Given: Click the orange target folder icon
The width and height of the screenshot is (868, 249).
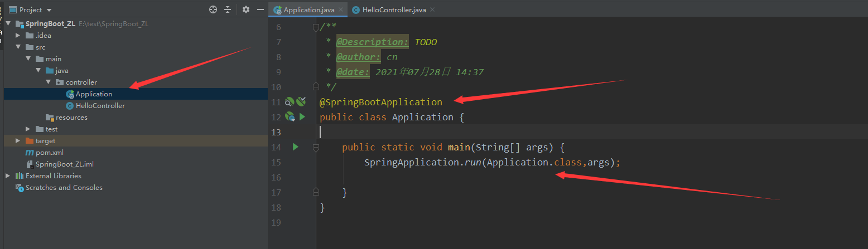Looking at the screenshot, I should point(30,141).
